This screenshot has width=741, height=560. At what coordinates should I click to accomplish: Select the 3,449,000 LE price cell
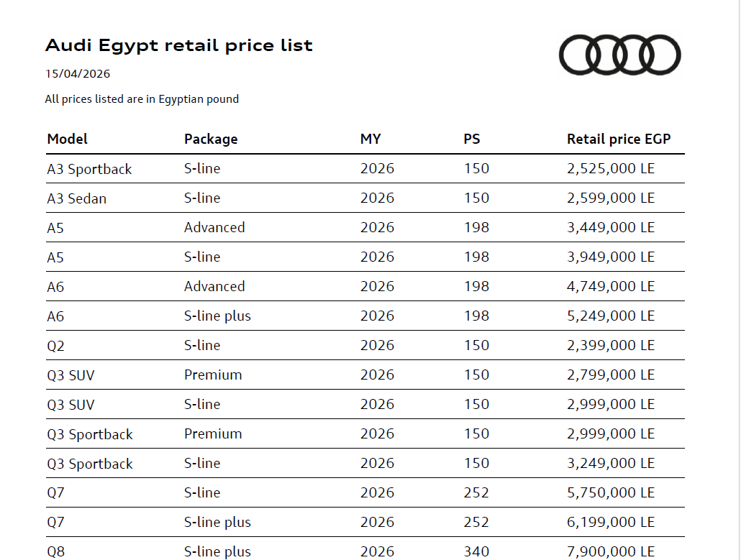coord(611,228)
